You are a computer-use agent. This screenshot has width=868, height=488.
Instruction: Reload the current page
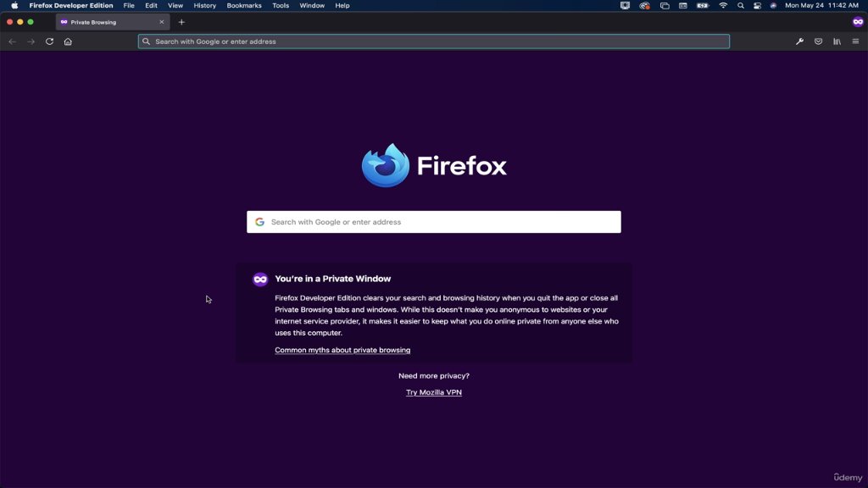(49, 42)
